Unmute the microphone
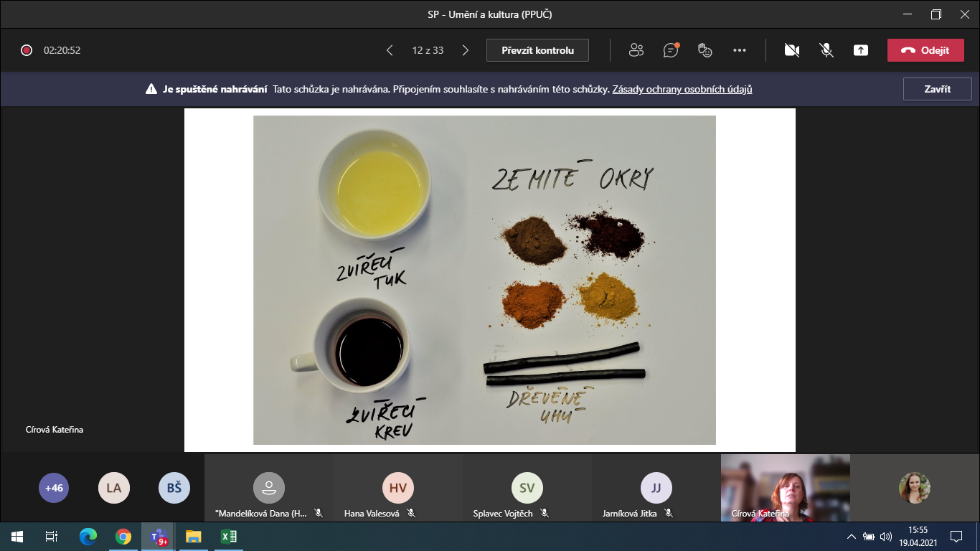The height and width of the screenshot is (551, 980). tap(826, 50)
